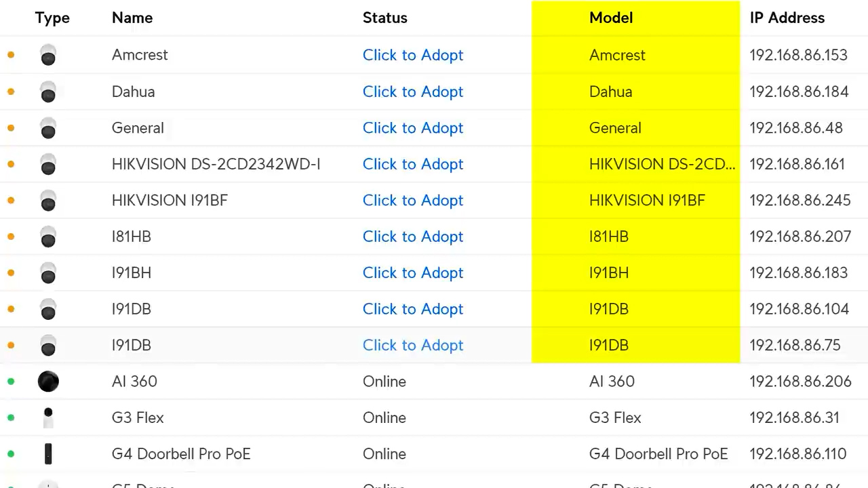Image resolution: width=868 pixels, height=488 pixels.
Task: Click the Type column header
Action: 52,18
